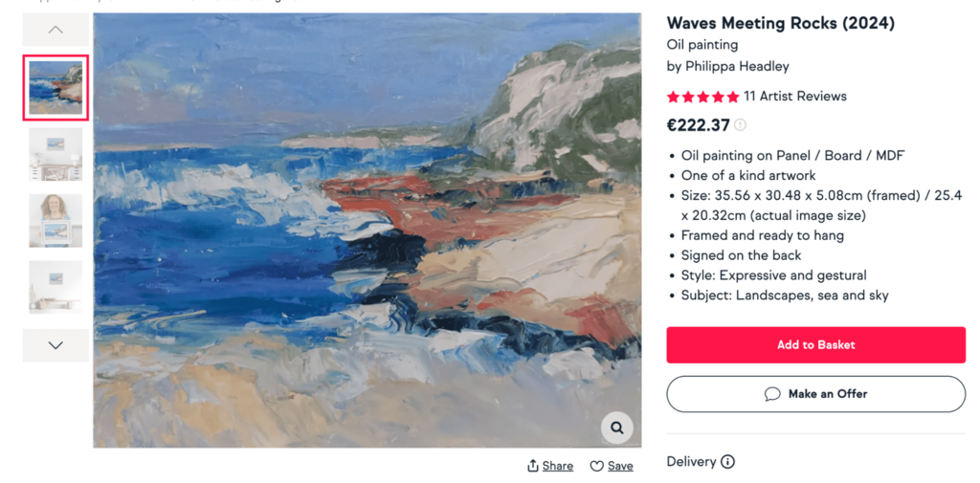This screenshot has height=483, width=980.
Task: Click the heart Save icon
Action: tap(596, 466)
